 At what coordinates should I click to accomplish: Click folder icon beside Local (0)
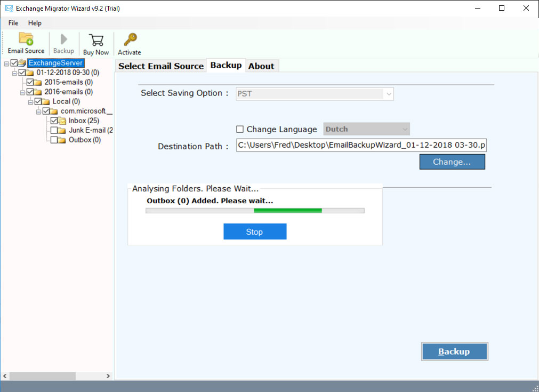pyautogui.click(x=46, y=101)
